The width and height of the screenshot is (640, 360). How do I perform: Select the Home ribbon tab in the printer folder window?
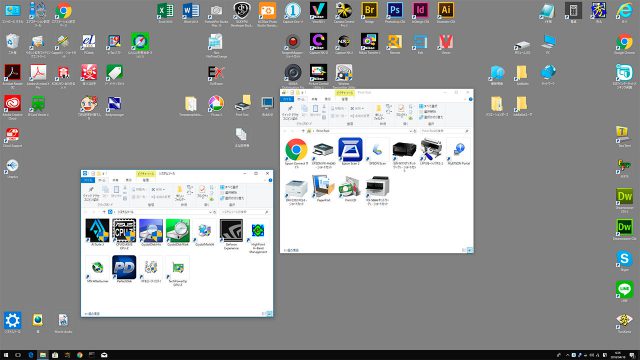point(301,99)
